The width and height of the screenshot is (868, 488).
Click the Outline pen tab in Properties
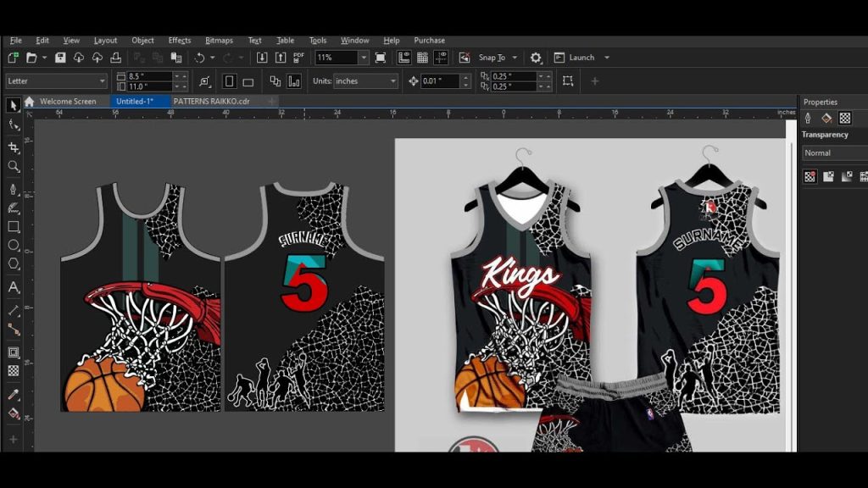tap(808, 118)
